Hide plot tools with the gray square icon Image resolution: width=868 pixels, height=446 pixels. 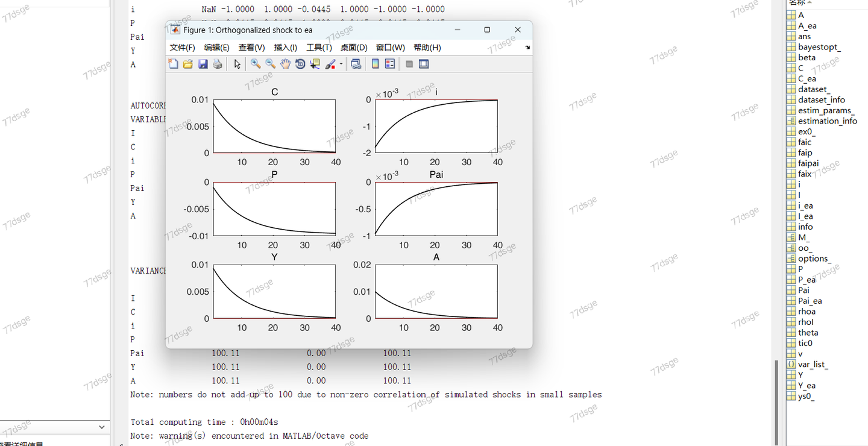point(409,64)
